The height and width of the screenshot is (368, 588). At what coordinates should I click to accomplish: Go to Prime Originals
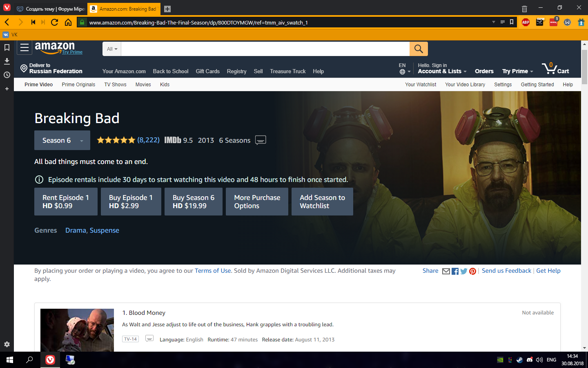coord(78,85)
